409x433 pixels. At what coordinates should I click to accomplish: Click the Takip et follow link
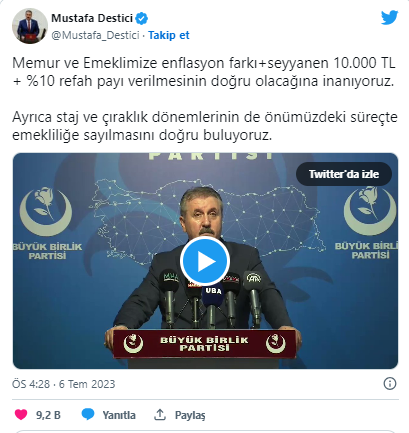coord(169,35)
